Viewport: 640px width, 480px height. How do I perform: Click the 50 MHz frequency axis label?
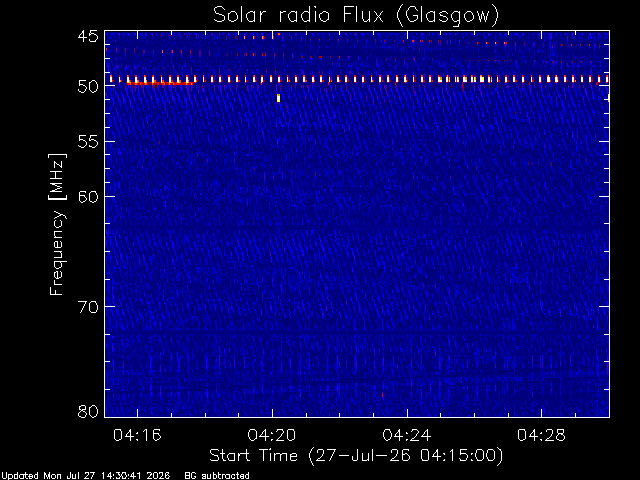click(x=88, y=87)
